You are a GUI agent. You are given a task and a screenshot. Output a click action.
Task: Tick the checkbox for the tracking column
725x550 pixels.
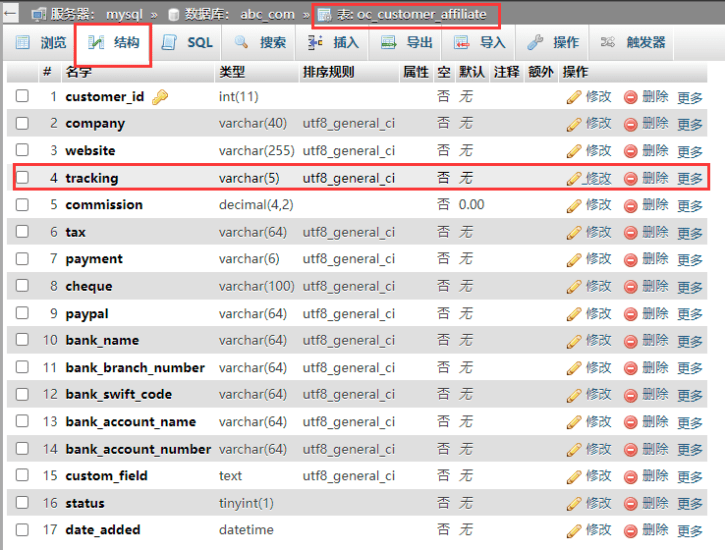point(22,178)
